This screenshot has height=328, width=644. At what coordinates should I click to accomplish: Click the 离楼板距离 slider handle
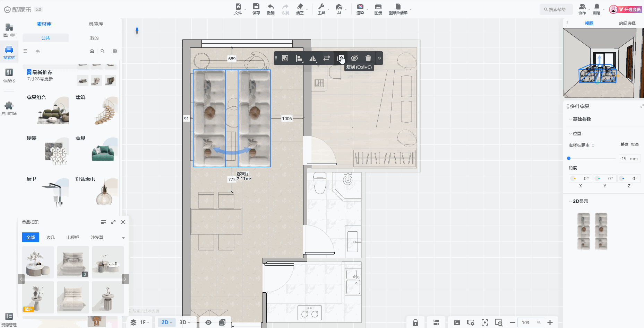point(569,158)
